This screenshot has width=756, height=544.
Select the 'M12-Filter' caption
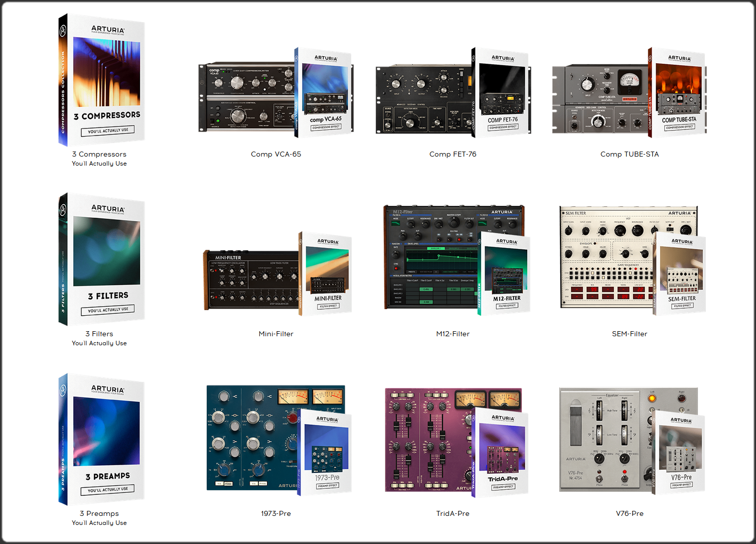pyautogui.click(x=453, y=334)
